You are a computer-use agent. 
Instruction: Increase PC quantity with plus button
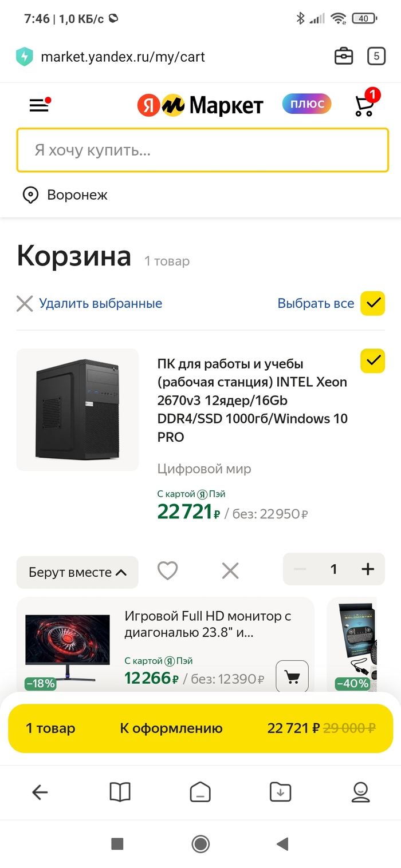click(368, 569)
